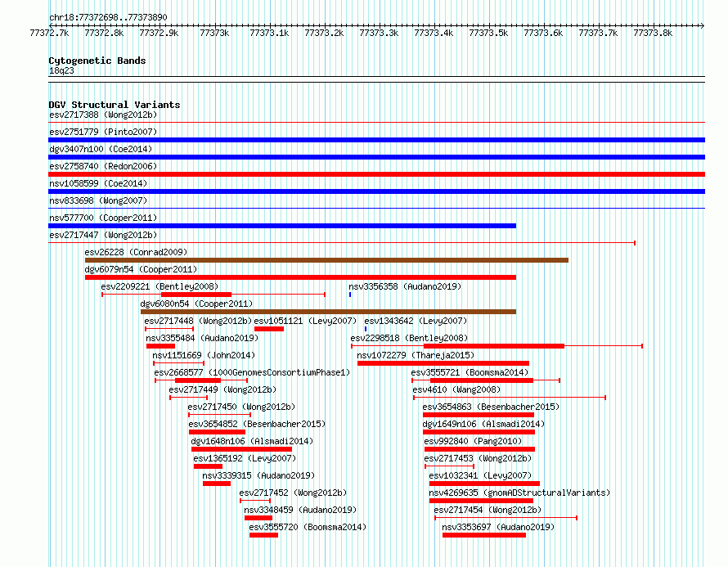Click the 77373.2k ruler tick label

tap(324, 33)
